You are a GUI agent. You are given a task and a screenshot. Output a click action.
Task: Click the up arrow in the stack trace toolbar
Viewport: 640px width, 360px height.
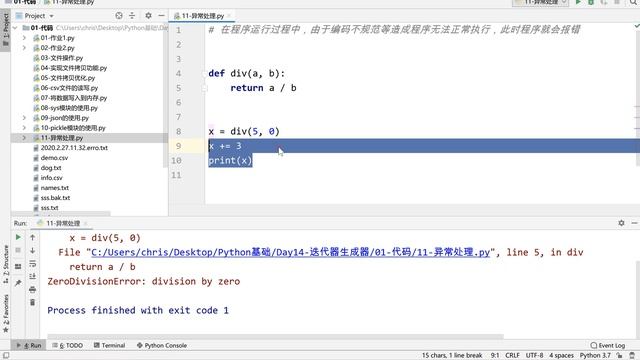click(33, 237)
